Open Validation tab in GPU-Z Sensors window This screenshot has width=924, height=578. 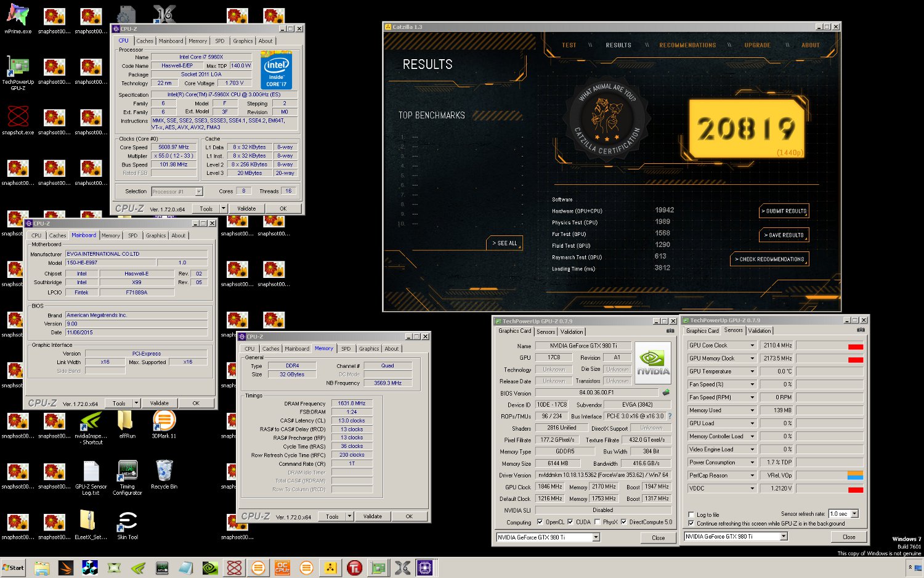(x=759, y=331)
